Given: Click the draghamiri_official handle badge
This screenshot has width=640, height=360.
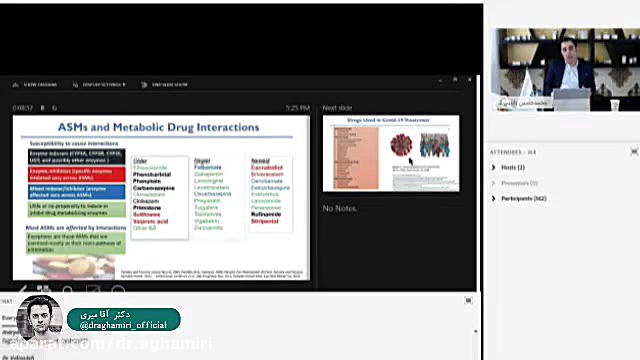Looking at the screenshot, I should (x=124, y=320).
